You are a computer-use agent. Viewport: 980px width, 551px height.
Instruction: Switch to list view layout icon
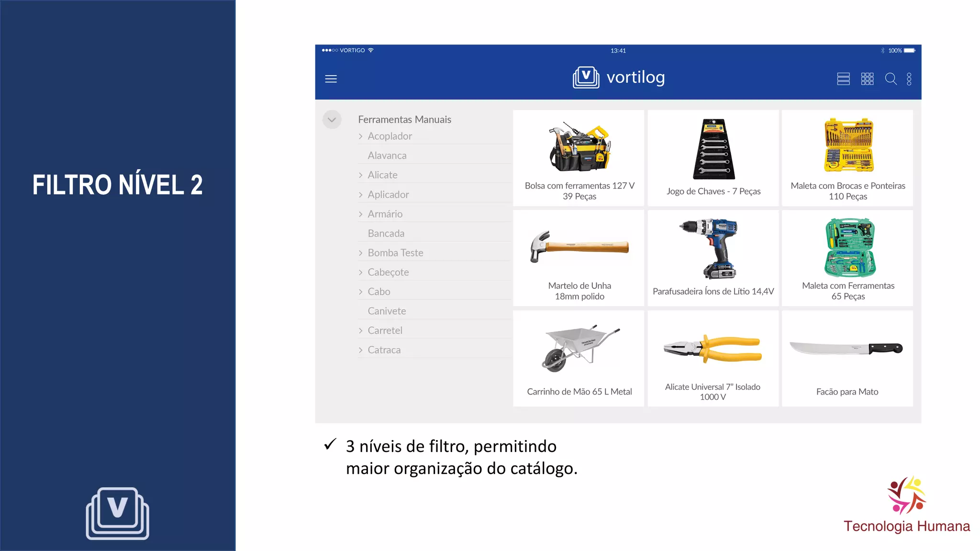843,79
